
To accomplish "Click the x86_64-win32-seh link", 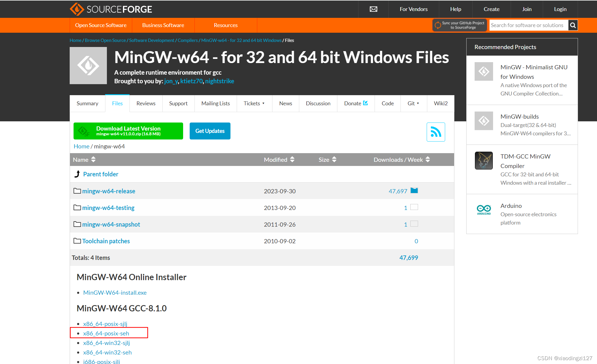I will [107, 352].
